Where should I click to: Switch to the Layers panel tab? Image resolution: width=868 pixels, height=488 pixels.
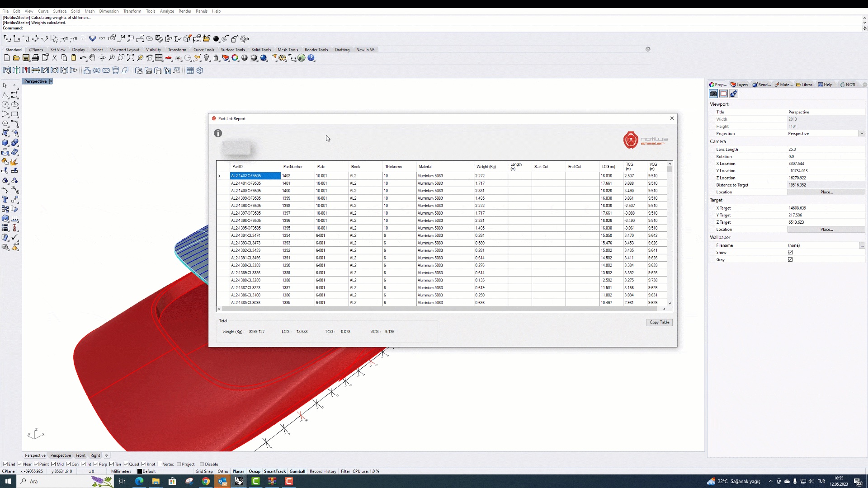[x=740, y=84]
